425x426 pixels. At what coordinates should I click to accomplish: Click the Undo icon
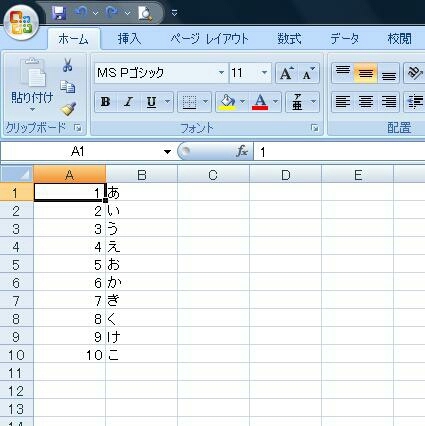(81, 13)
